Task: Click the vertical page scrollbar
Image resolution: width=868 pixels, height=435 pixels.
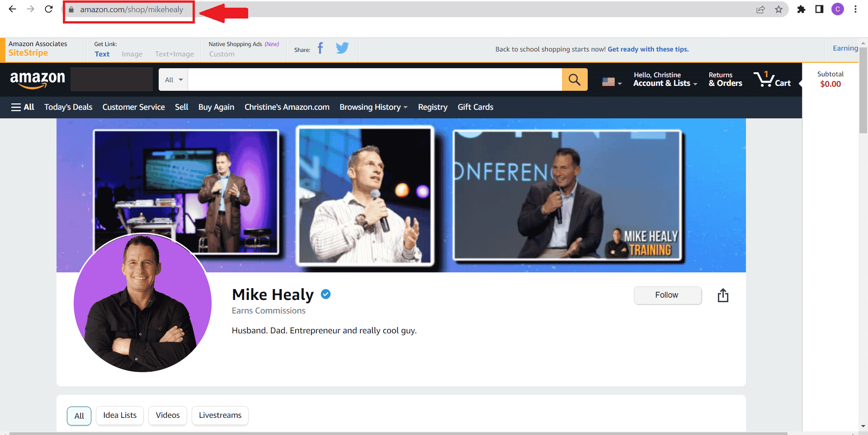Action: (863, 90)
